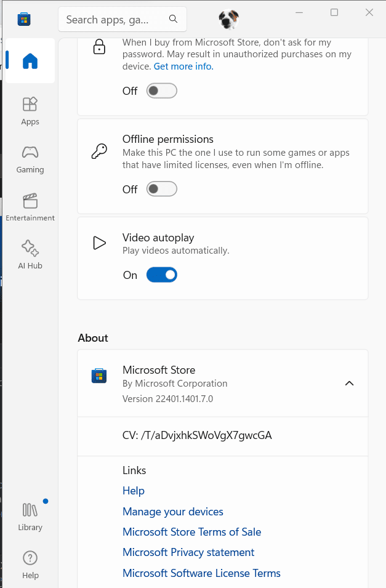Open the user profile avatar
This screenshot has width=386, height=588.
click(x=228, y=19)
